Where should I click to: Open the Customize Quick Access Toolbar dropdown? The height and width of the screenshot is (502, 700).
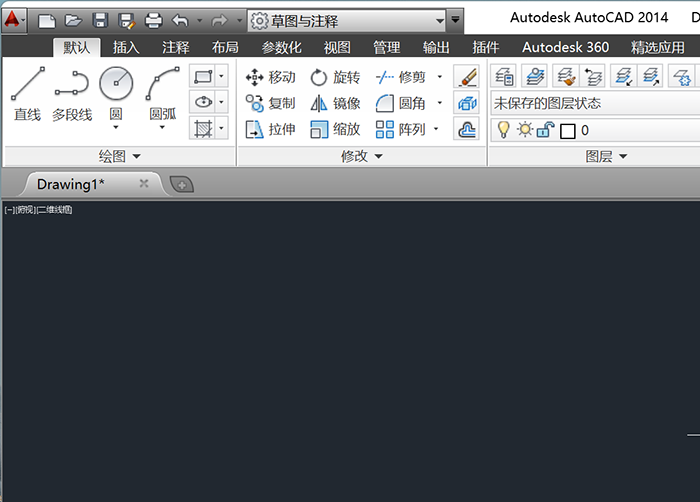455,20
